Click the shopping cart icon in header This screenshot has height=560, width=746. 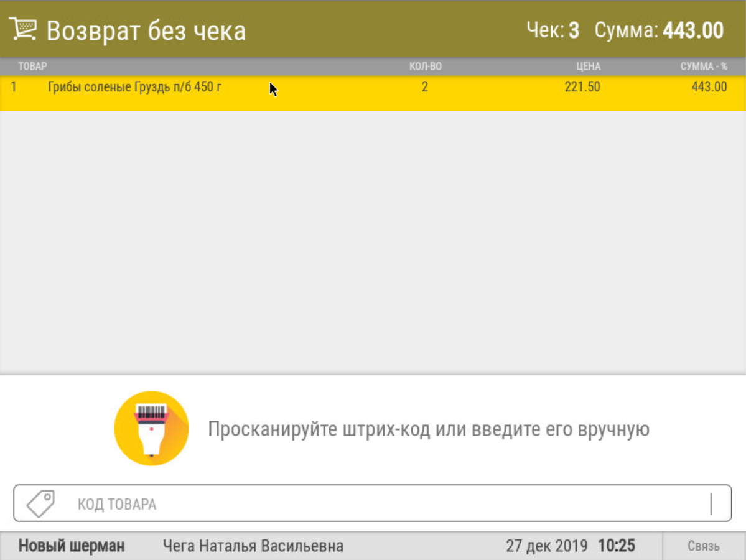(x=23, y=29)
